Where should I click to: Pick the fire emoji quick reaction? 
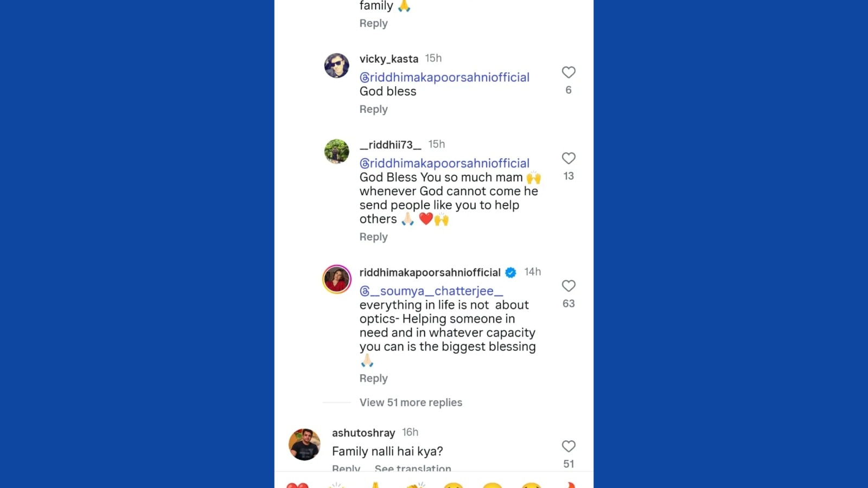(x=569, y=484)
